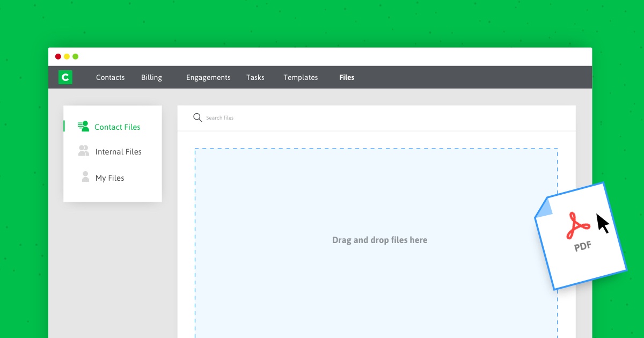Click the magnifying glass search icon
The image size is (644, 338).
pyautogui.click(x=197, y=117)
